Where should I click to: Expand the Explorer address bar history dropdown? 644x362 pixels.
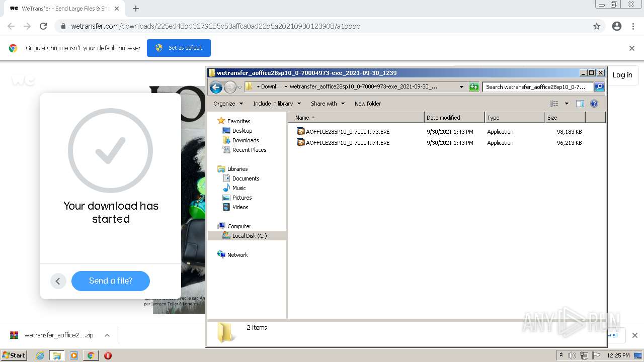(461, 87)
